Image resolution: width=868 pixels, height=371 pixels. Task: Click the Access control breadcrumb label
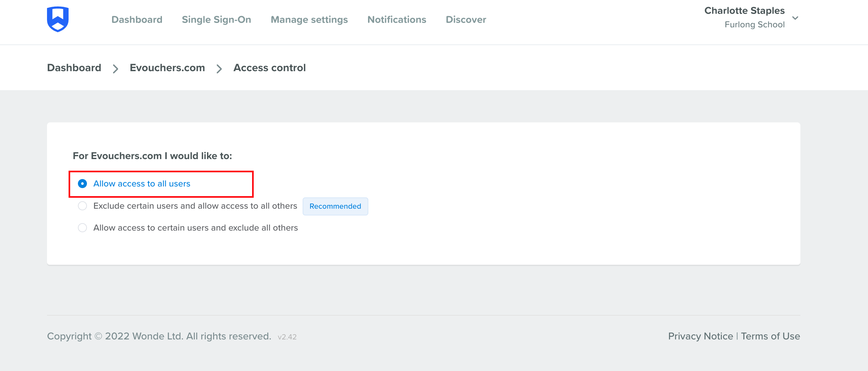point(269,68)
